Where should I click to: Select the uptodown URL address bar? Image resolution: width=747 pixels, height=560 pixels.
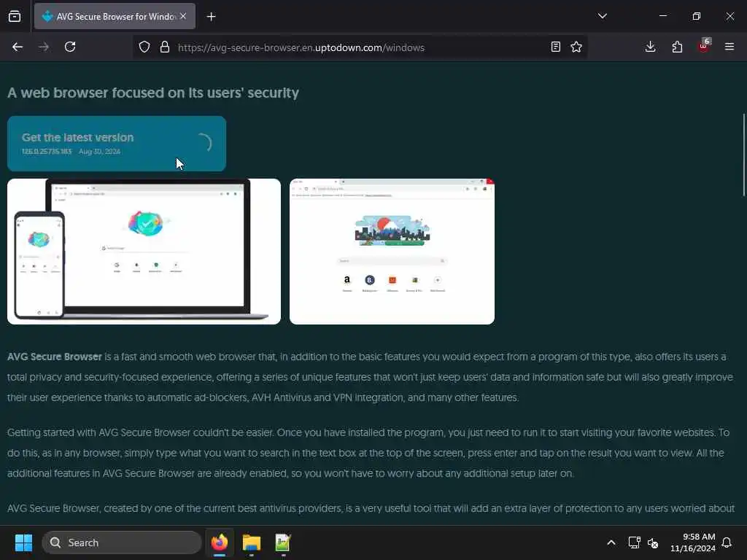pyautogui.click(x=301, y=47)
